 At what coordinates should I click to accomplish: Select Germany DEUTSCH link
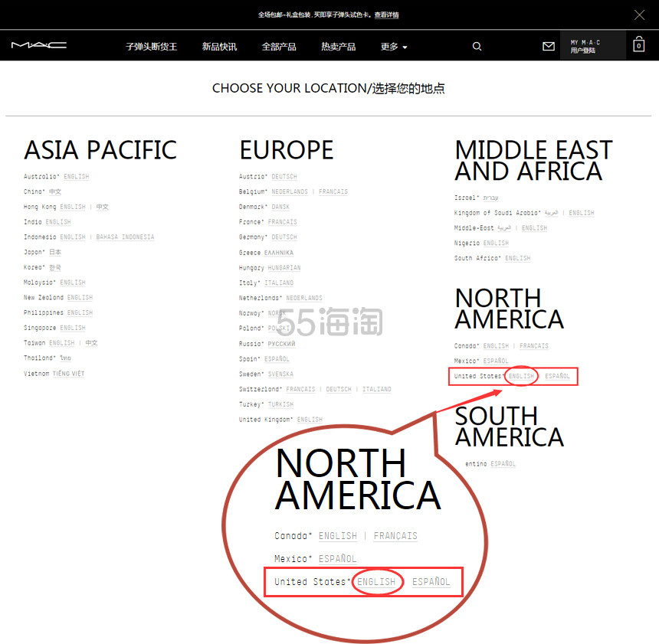point(284,237)
